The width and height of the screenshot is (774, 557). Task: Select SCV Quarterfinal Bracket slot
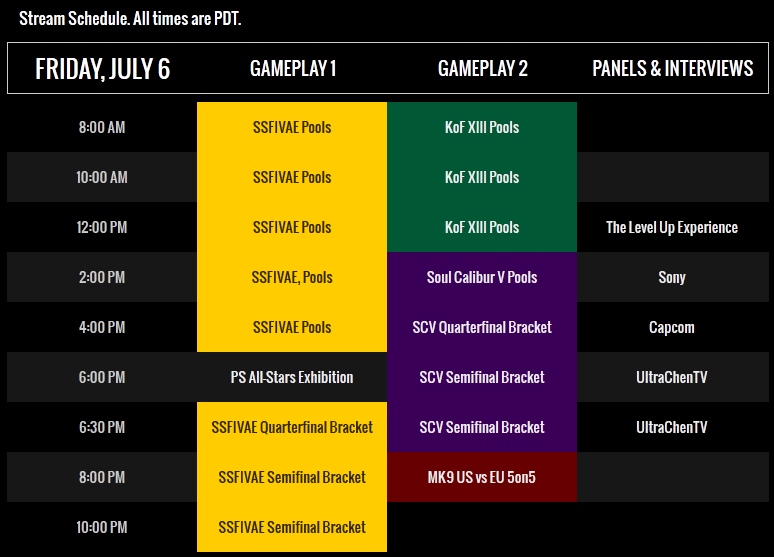482,327
